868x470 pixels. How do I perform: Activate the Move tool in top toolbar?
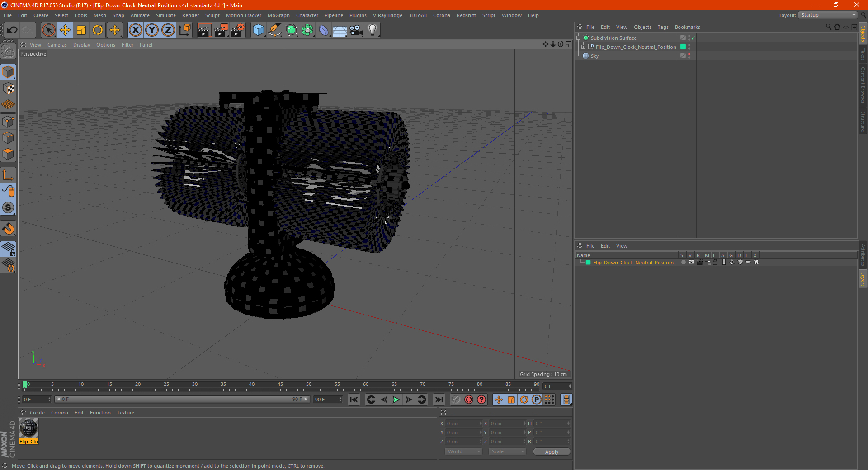coord(65,30)
